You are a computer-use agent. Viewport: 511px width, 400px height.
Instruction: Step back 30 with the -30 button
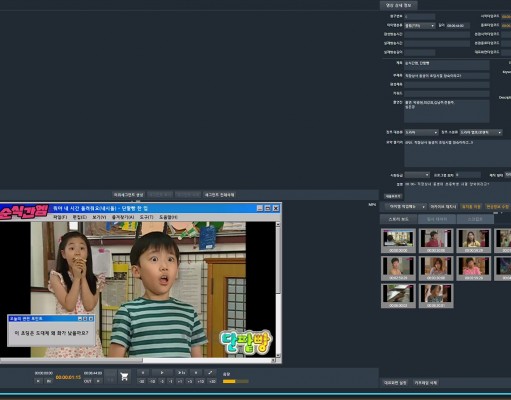(x=141, y=381)
